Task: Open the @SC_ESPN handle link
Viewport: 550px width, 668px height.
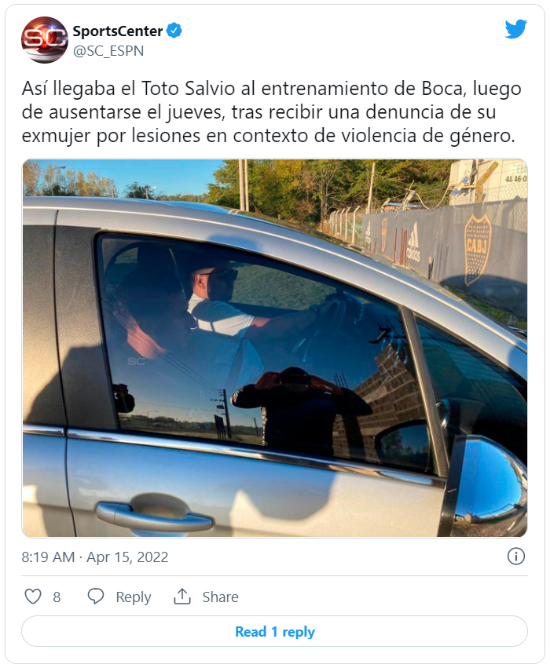Action: [x=109, y=51]
